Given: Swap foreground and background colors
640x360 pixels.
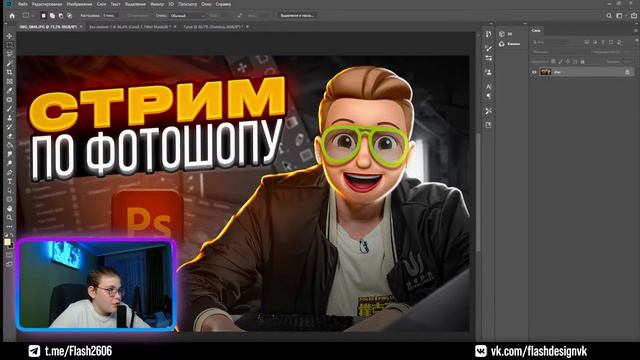Looking at the screenshot, I should tap(12, 236).
